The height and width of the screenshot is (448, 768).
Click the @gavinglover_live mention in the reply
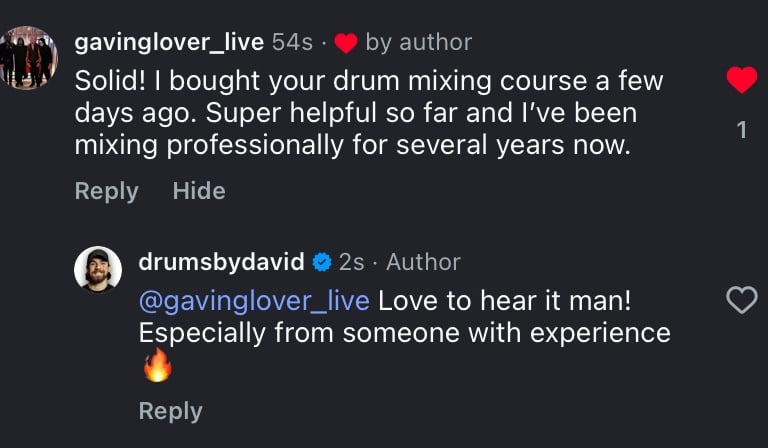(254, 300)
